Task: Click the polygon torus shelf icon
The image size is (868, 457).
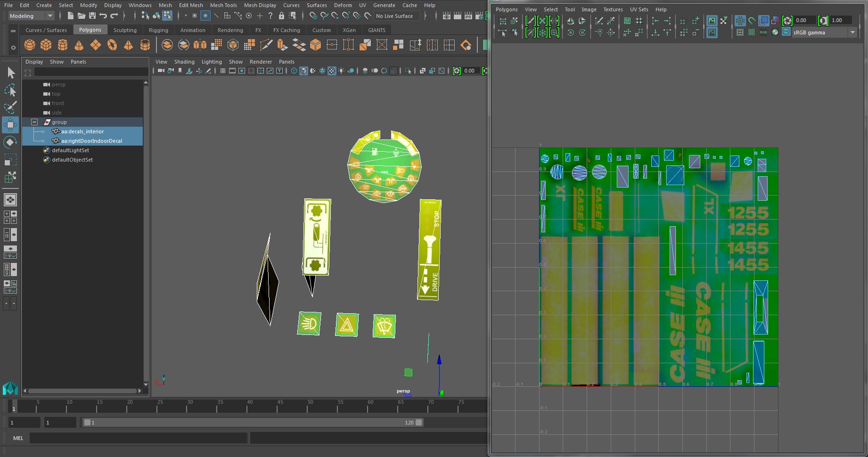Action: coord(112,45)
